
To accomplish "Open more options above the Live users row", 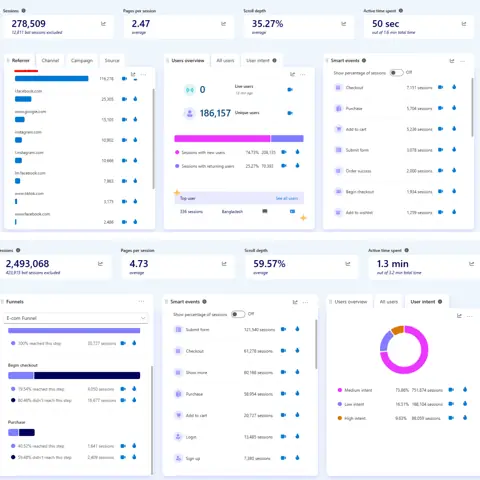I will click(x=303, y=74).
